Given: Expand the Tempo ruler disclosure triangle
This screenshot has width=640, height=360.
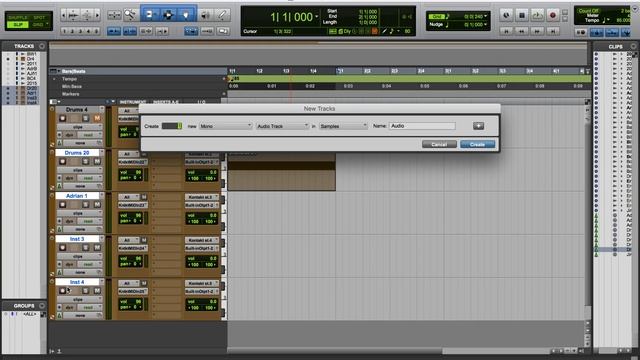Looking at the screenshot, I should click(x=54, y=79).
